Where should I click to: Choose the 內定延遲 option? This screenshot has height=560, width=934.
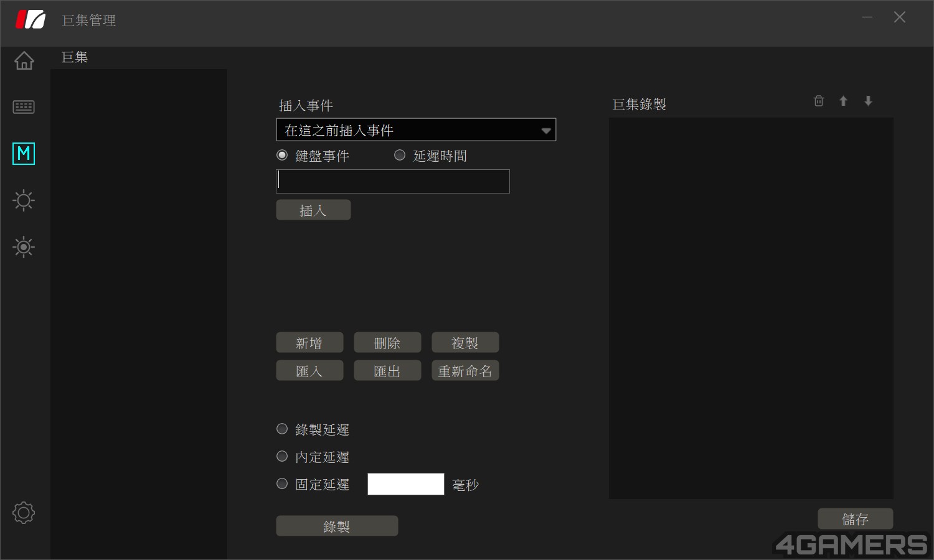pos(282,456)
